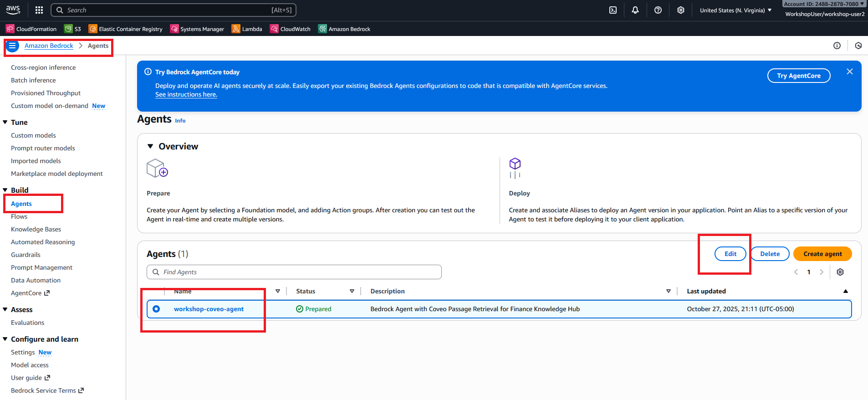Open console settings gear in header
This screenshot has height=400, width=868.
pos(680,10)
